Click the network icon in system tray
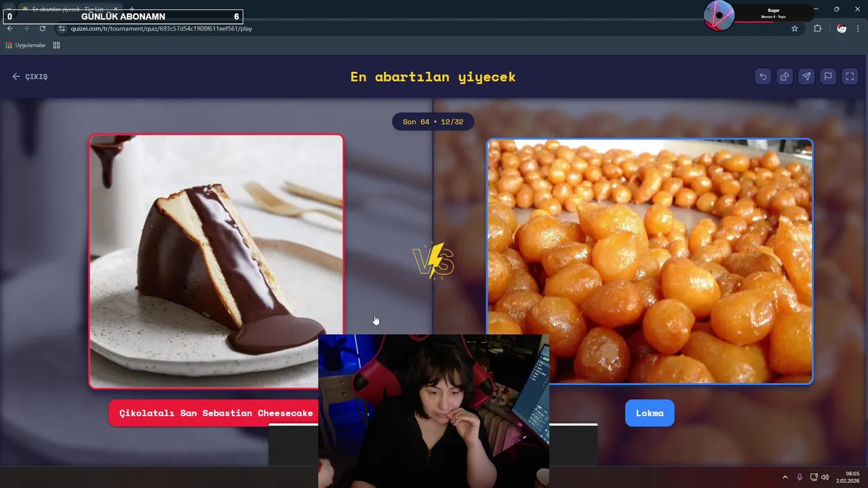 point(814,477)
